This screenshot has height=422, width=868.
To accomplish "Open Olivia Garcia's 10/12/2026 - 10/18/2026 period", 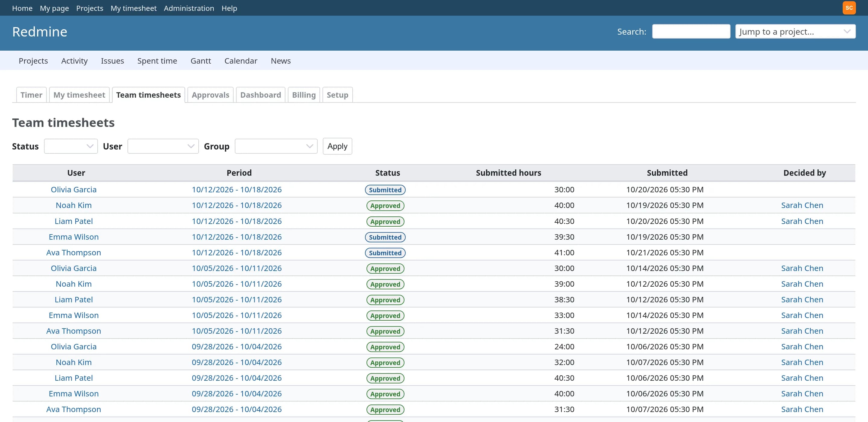I will 237,190.
